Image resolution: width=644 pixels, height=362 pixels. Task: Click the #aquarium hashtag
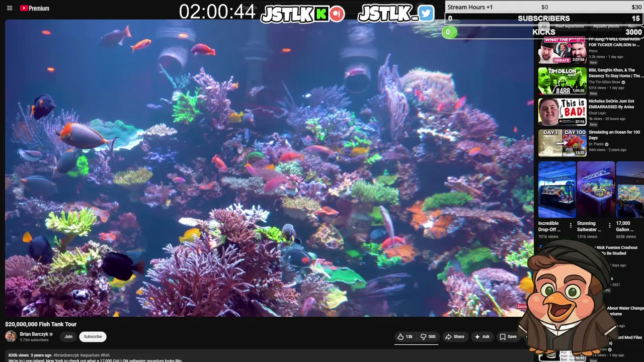point(89,355)
